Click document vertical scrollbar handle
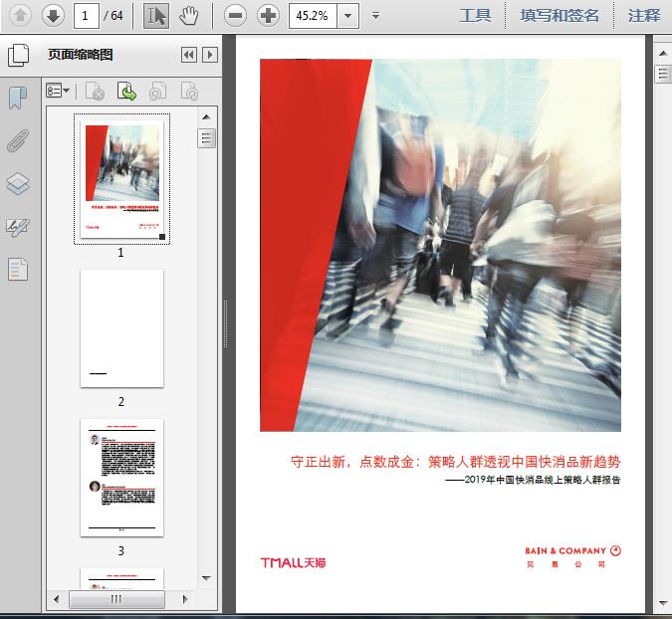 663,74
